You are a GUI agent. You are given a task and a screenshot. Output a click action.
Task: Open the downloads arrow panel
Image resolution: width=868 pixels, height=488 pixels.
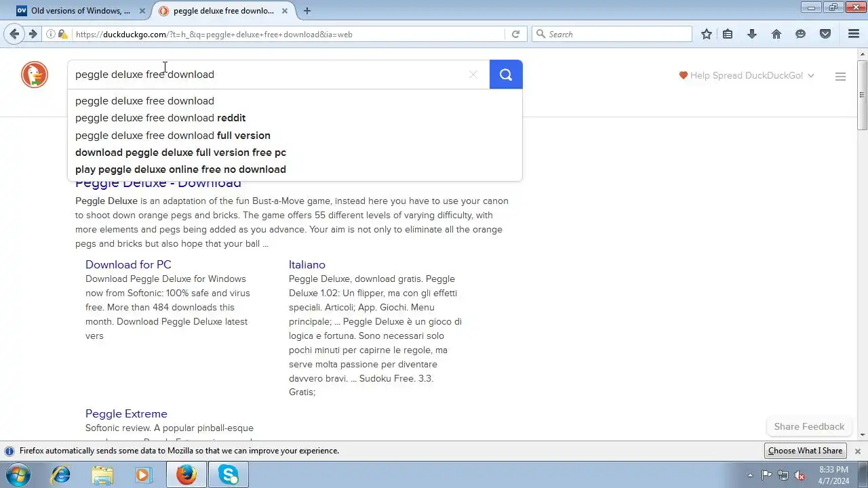pyautogui.click(x=751, y=34)
